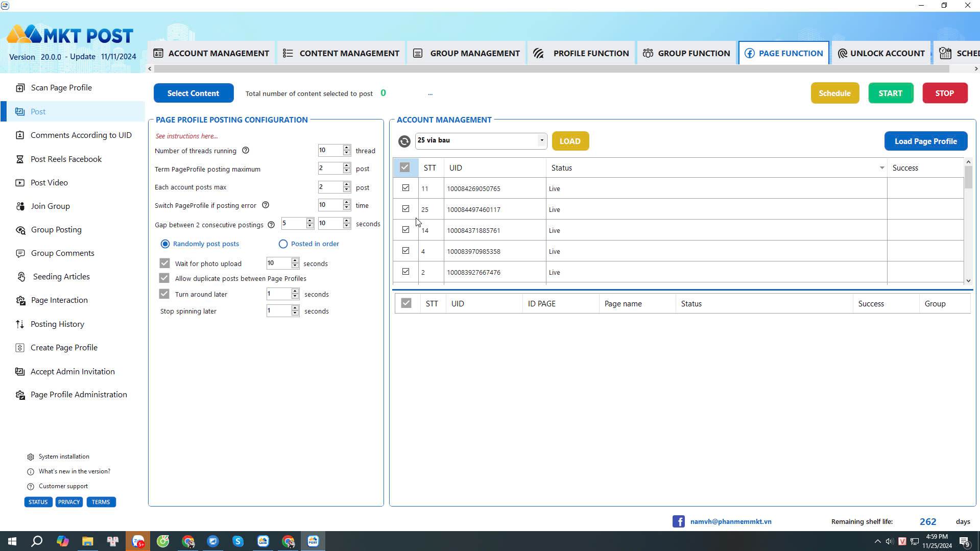This screenshot has height=551, width=980.
Task: Click the Comments According to UID icon
Action: pyautogui.click(x=20, y=135)
